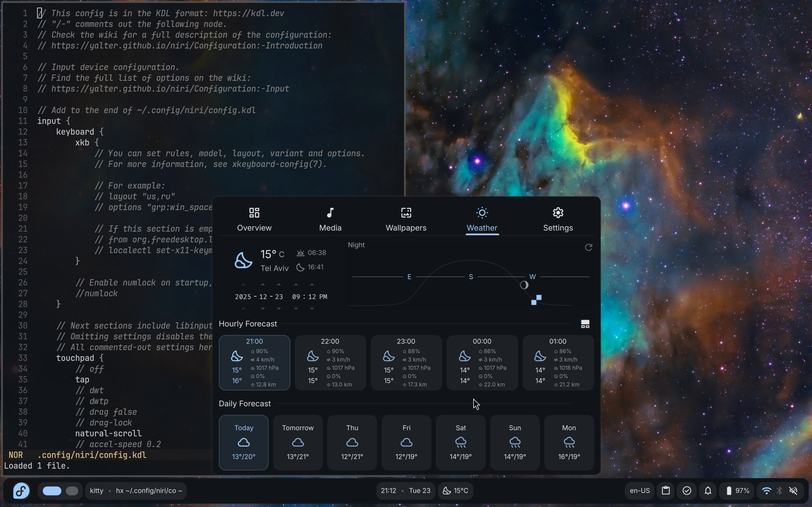
Task: Click the moon marker on sun path
Action: [x=524, y=285]
